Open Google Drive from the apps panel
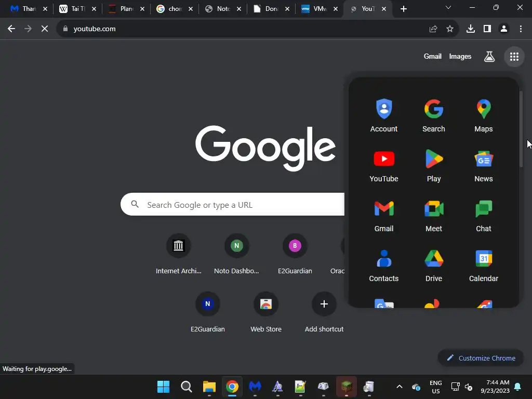Screen dimensions: 532x399 click(x=434, y=265)
